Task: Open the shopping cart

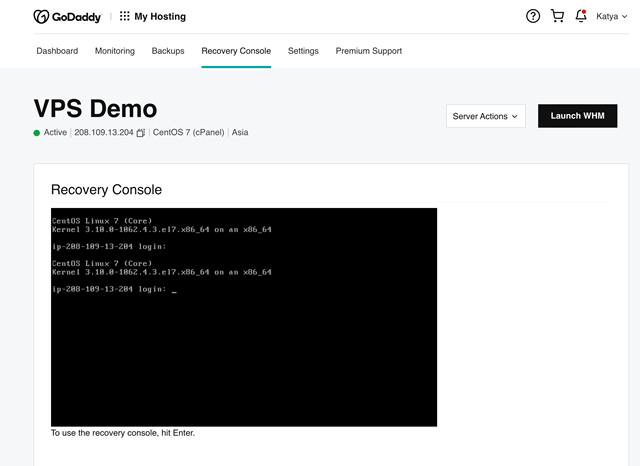Action: (x=557, y=16)
